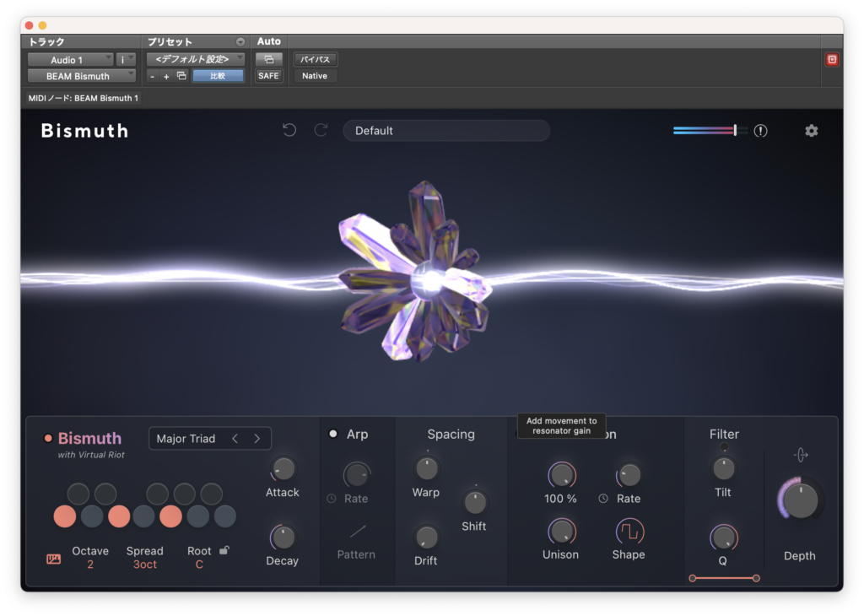Click the Bismuth logo title
The image size is (864, 616).
pos(85,131)
